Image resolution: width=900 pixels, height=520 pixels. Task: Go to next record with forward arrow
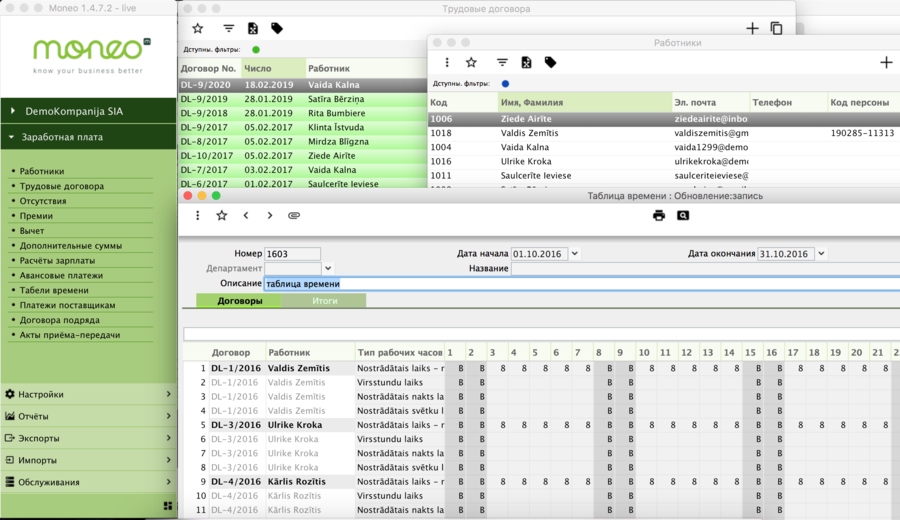pos(270,216)
